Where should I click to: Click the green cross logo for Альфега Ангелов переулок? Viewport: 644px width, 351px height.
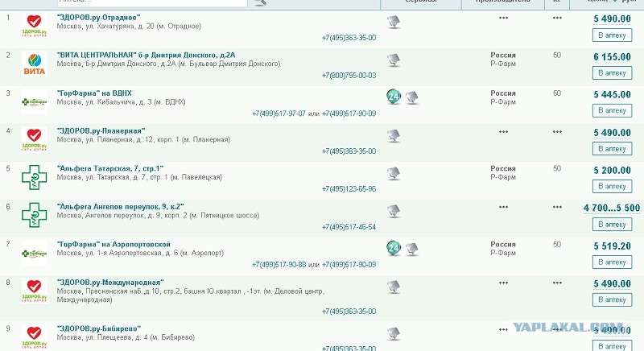[34, 215]
